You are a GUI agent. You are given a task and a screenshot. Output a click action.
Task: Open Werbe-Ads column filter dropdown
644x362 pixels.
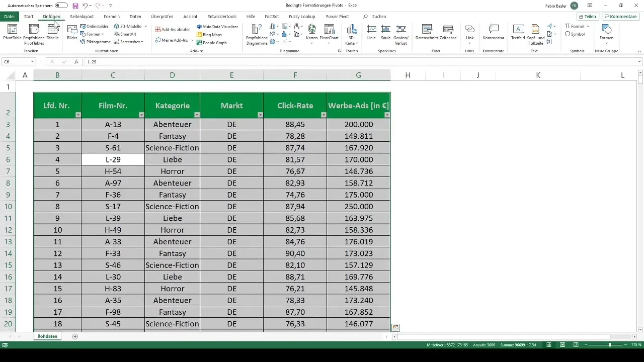point(386,115)
